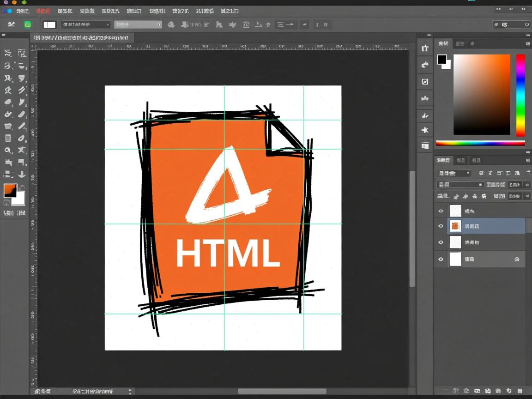The image size is (532, 399).
Task: Click the star-shaped icon in right panel strip
Action: [x=425, y=130]
